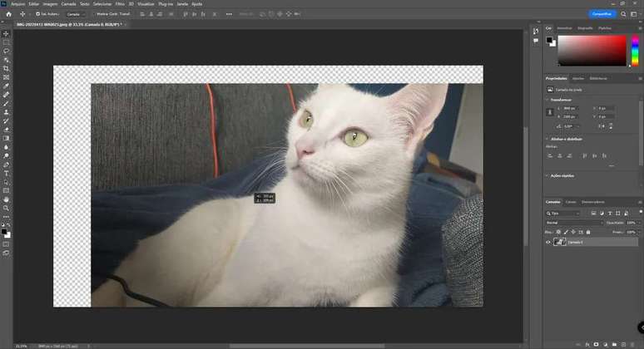
Task: Toggle Auto-Select checkbox in options bar
Action: pyautogui.click(x=37, y=14)
